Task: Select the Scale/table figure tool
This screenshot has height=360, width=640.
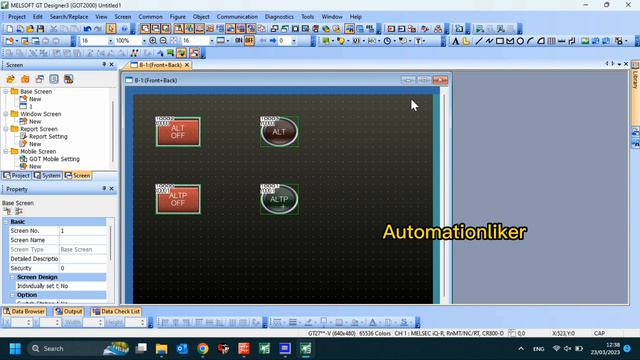Action: (x=551, y=41)
